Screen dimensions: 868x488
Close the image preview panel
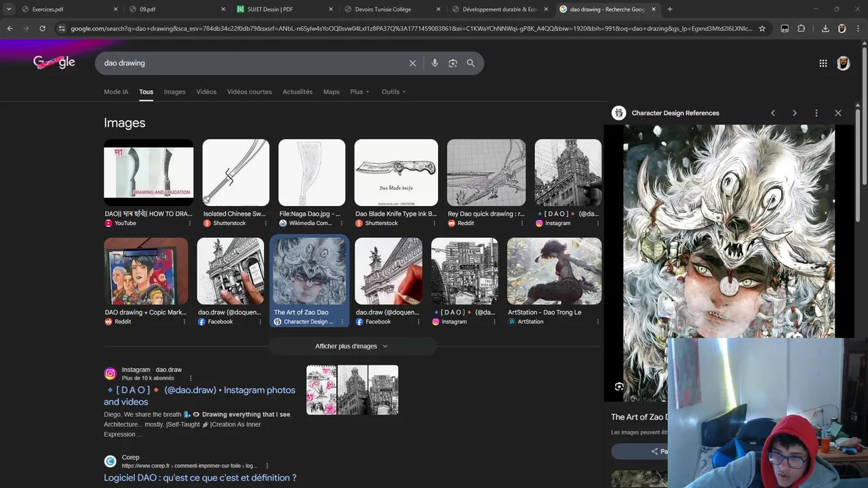(x=838, y=113)
